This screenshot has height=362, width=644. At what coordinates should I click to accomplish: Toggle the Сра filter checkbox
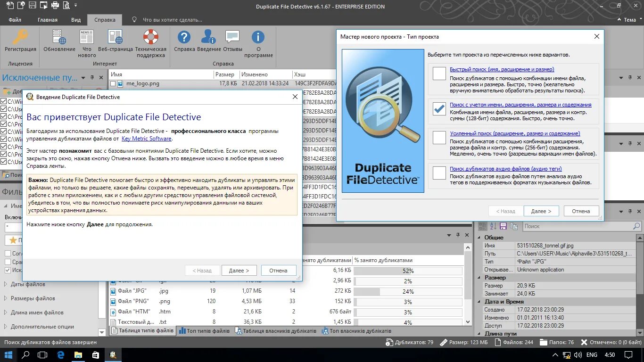8,262
